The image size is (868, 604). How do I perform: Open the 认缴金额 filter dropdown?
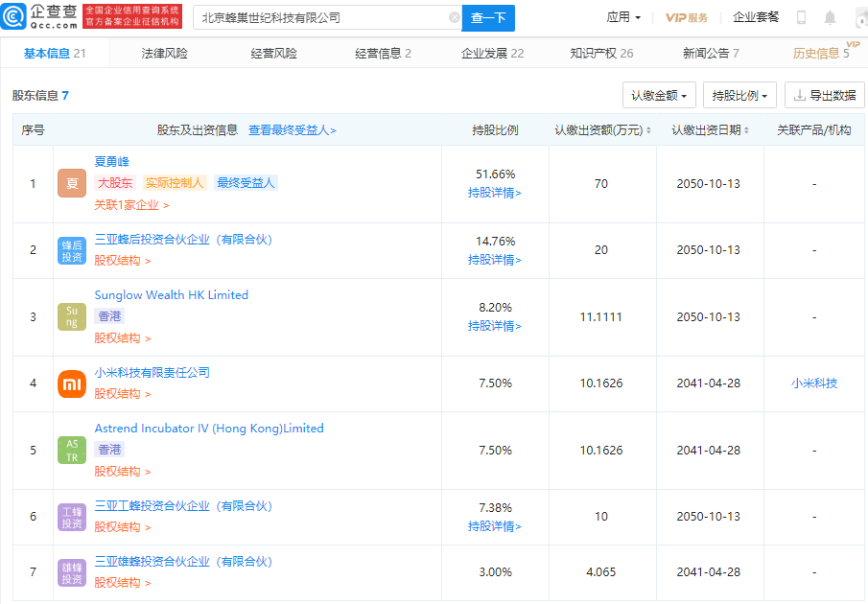pos(659,95)
